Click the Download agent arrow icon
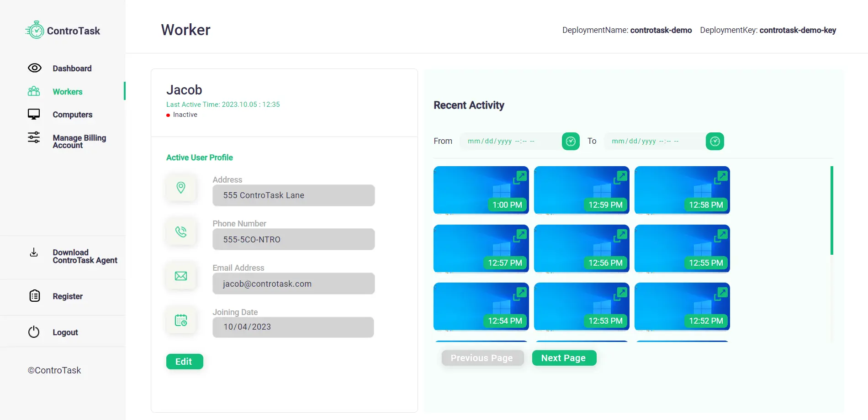The image size is (868, 420). tap(34, 252)
